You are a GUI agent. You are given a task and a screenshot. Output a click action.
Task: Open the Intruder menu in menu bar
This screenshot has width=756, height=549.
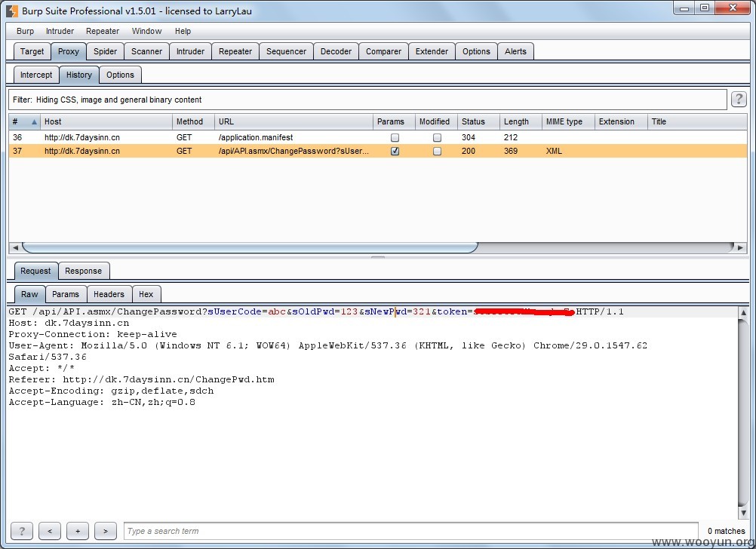60,31
